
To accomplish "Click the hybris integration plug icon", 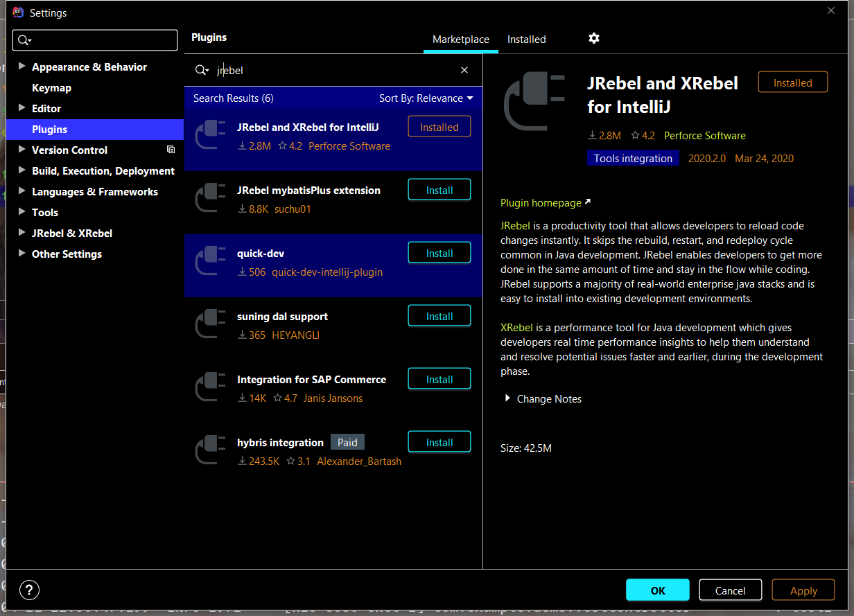I will (211, 450).
